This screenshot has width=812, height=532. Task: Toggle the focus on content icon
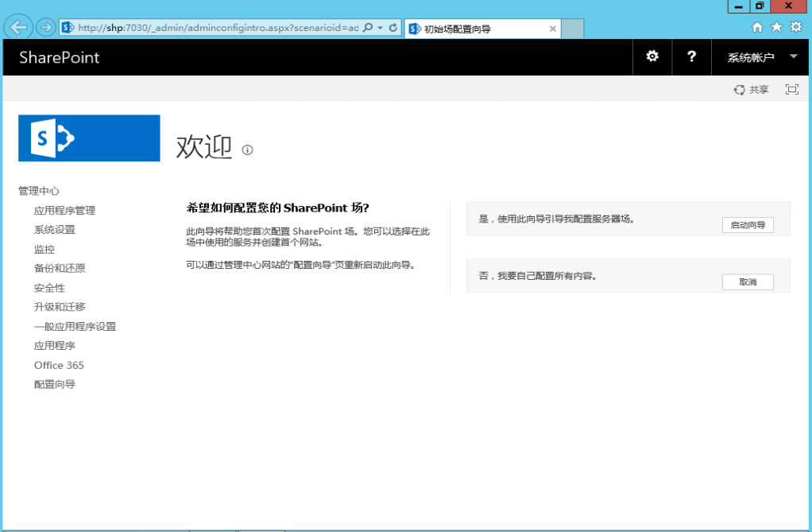click(x=792, y=90)
